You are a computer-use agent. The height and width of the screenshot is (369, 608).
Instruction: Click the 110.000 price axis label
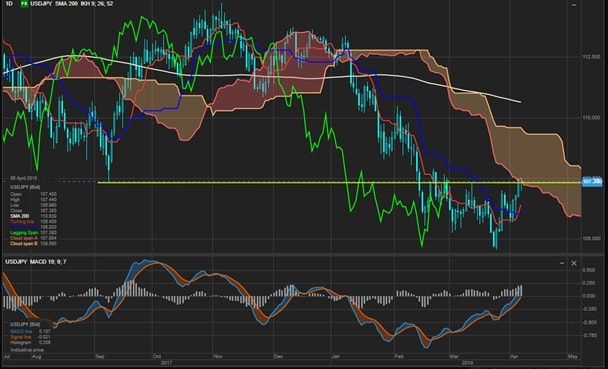point(591,117)
